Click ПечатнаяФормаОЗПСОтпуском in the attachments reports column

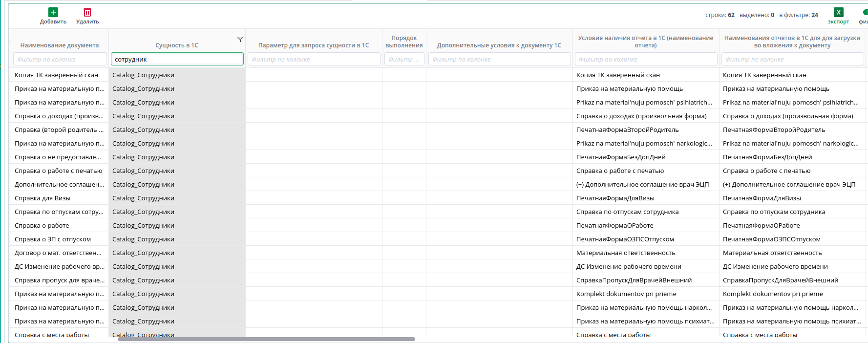(x=772, y=239)
